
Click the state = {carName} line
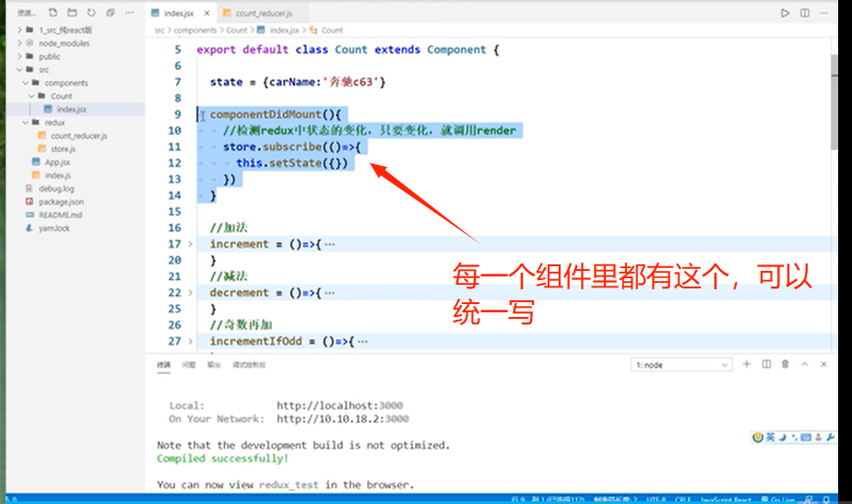[x=298, y=82]
